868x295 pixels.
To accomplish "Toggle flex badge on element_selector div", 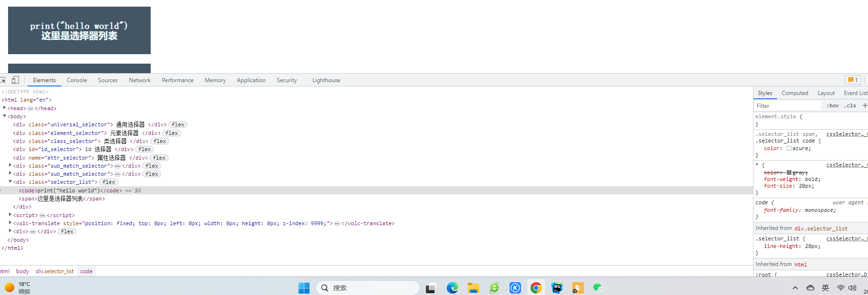I will [x=172, y=133].
